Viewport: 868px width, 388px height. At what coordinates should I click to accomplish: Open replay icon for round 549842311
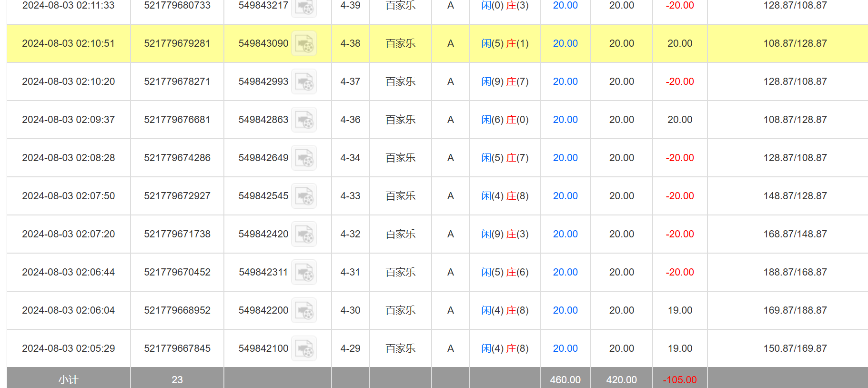(x=304, y=273)
